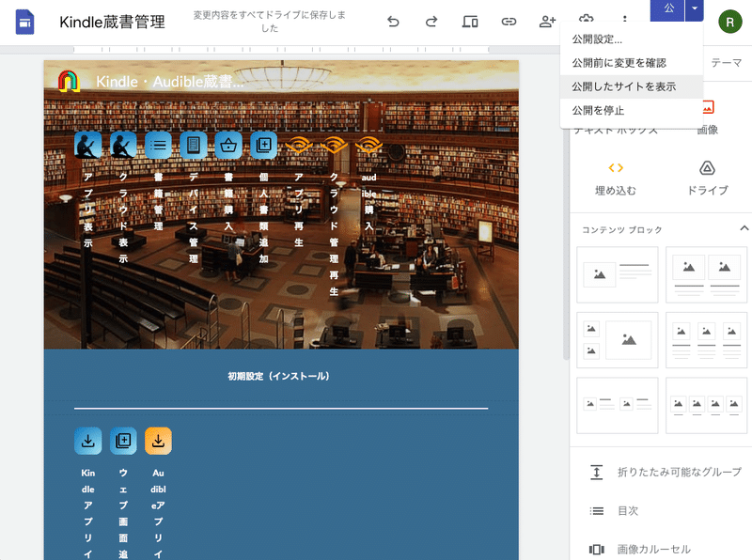752x560 pixels.
Task: Click the 書籍購入 basket icon
Action: pos(228,146)
